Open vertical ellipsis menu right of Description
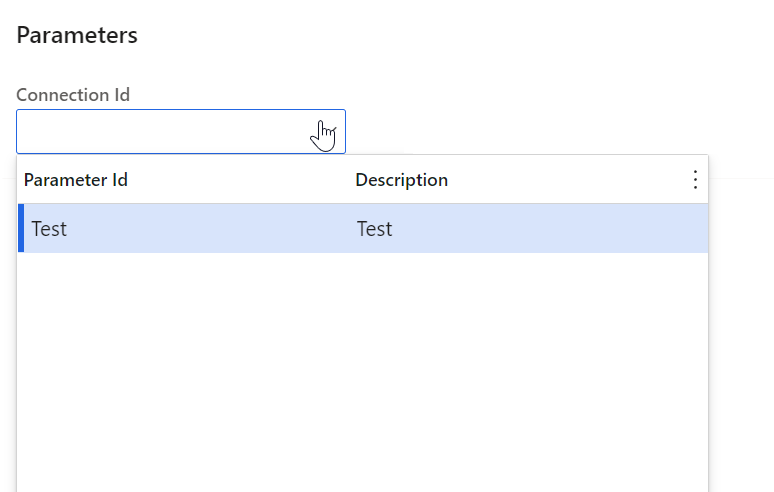Image resolution: width=774 pixels, height=492 pixels. tap(695, 180)
